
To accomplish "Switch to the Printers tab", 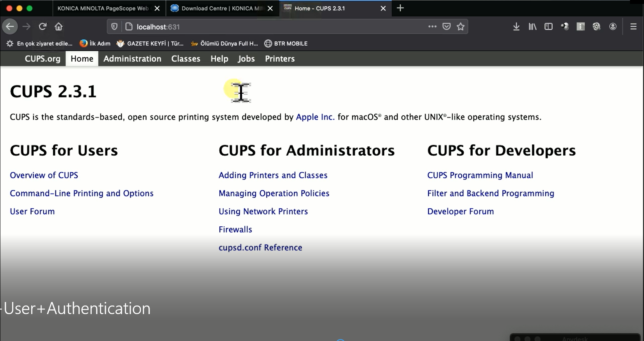I will 279,59.
